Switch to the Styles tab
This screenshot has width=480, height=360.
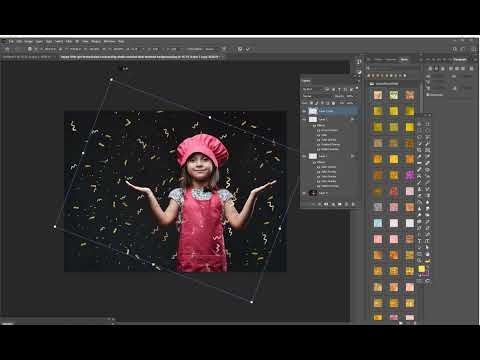[404, 59]
